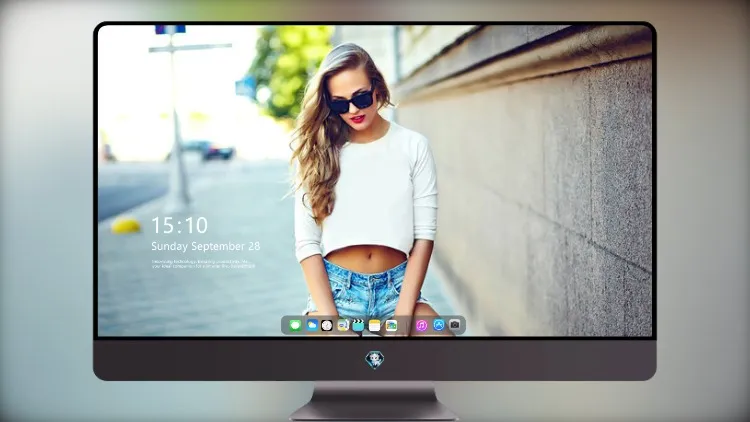Screen dimensions: 750x422
Task: Click the Maps icon in the dock
Action: (x=342, y=325)
